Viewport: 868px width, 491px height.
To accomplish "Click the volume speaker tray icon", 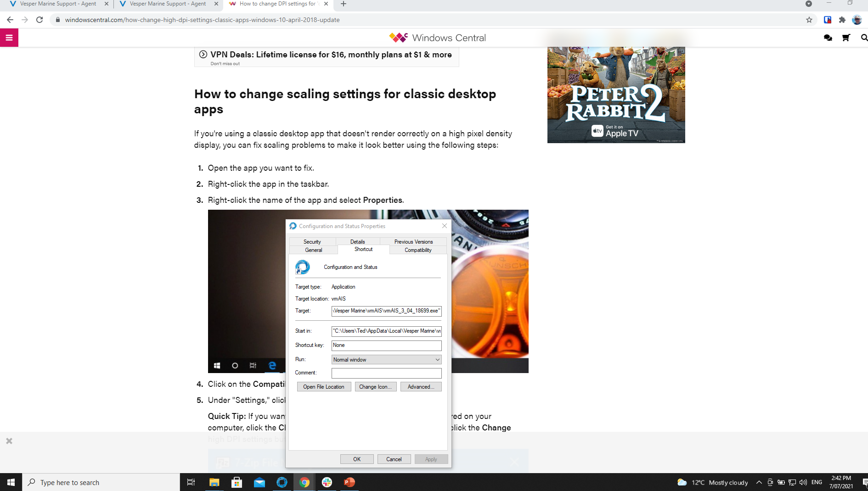I will 803,482.
